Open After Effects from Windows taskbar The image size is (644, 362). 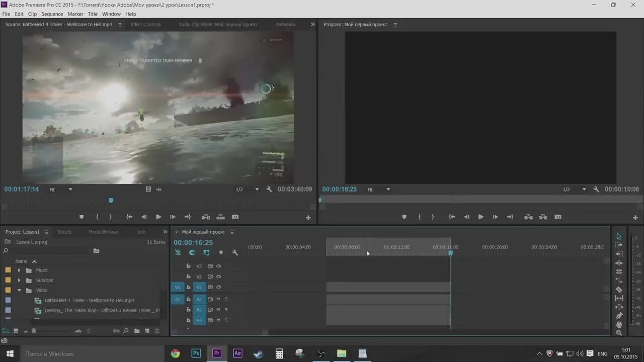pyautogui.click(x=237, y=353)
